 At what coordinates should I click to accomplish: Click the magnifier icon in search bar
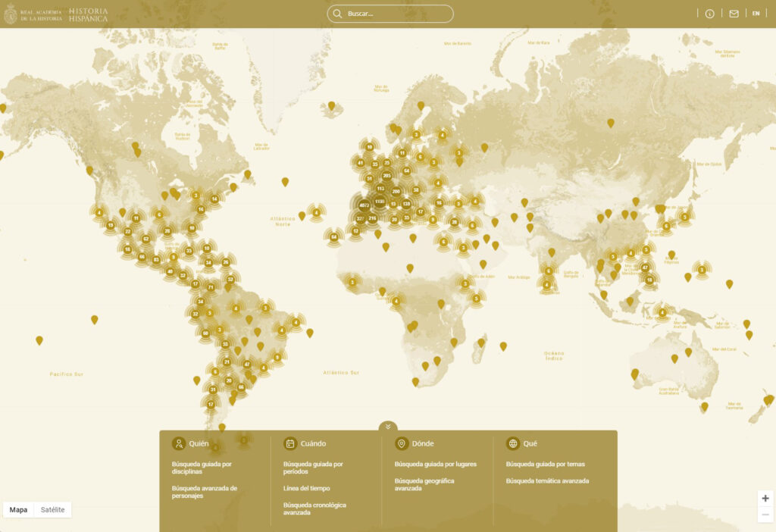pyautogui.click(x=337, y=14)
